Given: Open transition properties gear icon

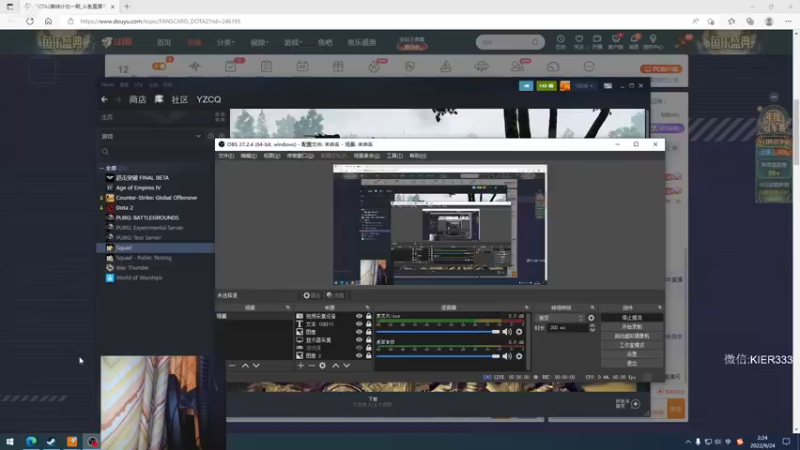Looking at the screenshot, I should click(x=591, y=318).
